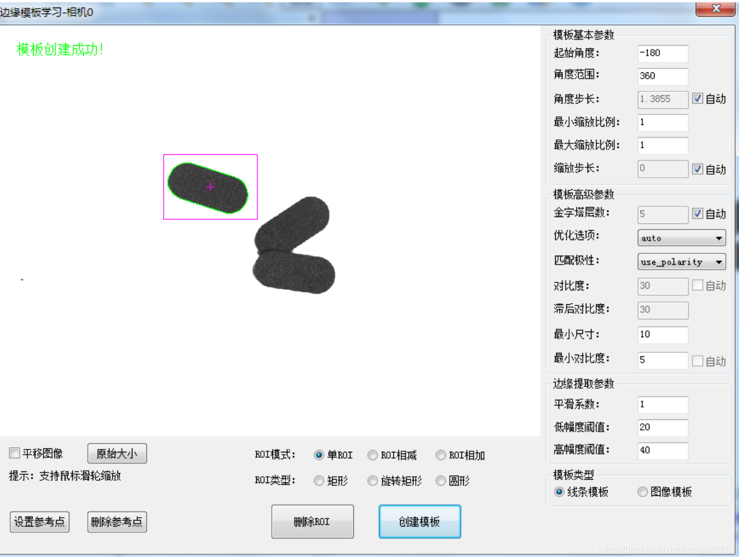The width and height of the screenshot is (739, 560).
Task: Switch template type to 图像模板
Action: click(642, 492)
